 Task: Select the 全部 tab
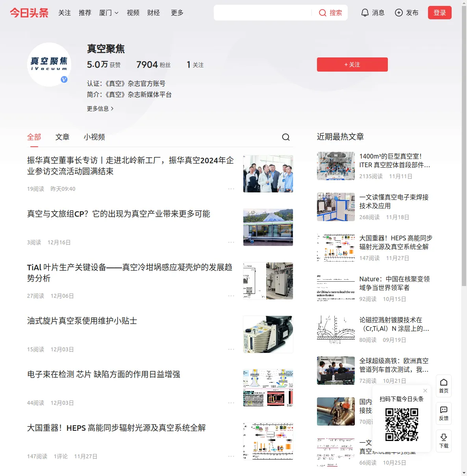(x=34, y=137)
